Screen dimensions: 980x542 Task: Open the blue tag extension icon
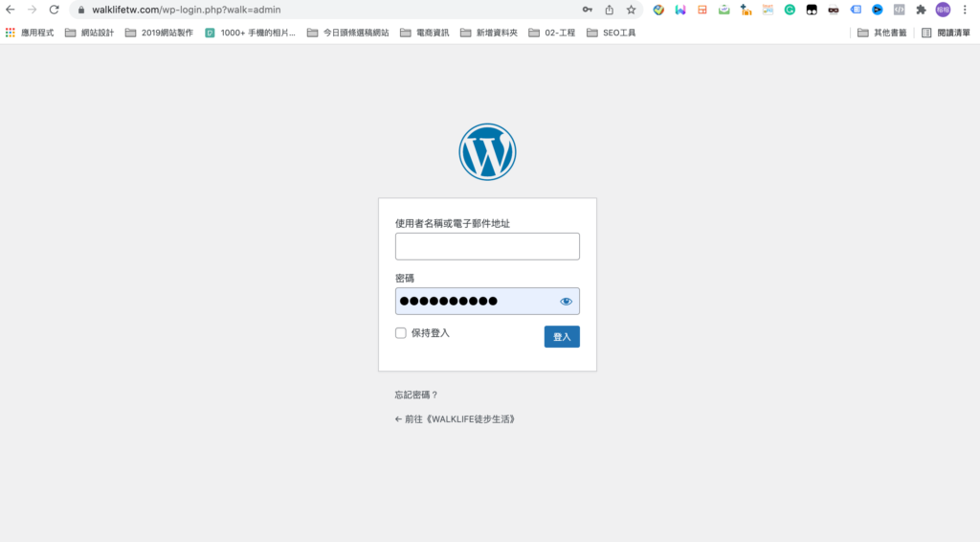[x=856, y=10]
